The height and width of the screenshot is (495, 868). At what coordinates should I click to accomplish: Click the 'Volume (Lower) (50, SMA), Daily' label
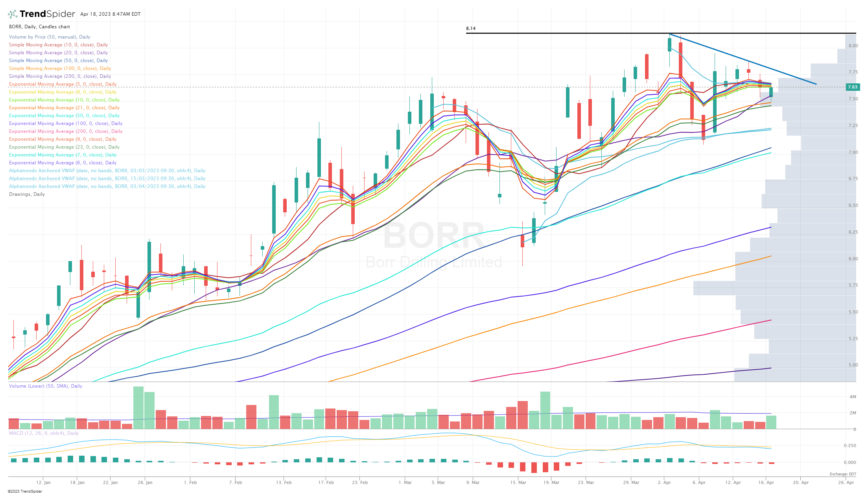(46, 386)
